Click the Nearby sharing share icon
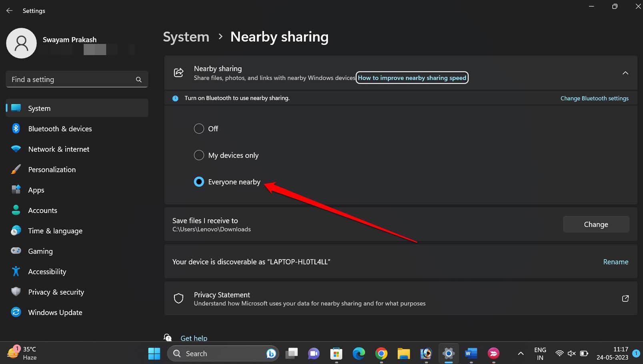643x364 pixels. [x=178, y=73]
